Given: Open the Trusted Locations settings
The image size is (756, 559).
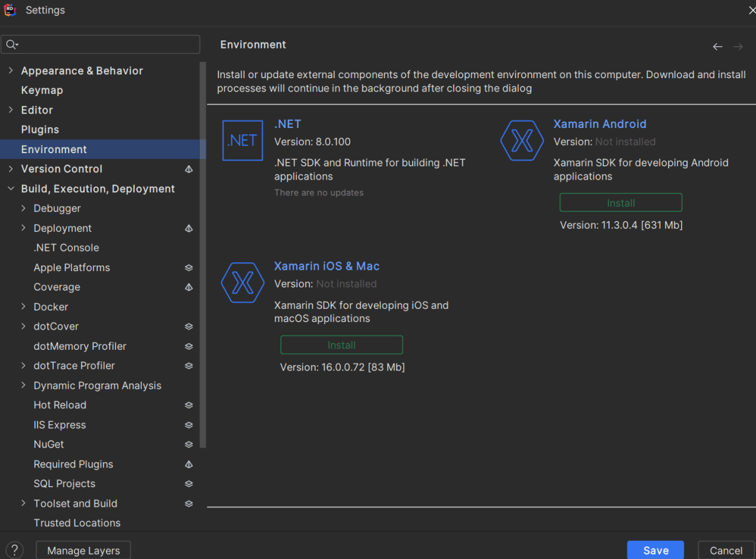Looking at the screenshot, I should 77,523.
